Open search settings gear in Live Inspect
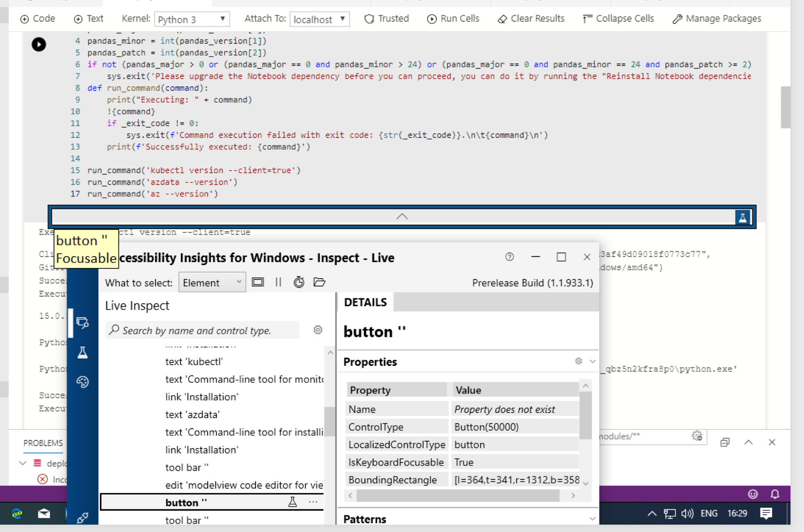 point(318,330)
